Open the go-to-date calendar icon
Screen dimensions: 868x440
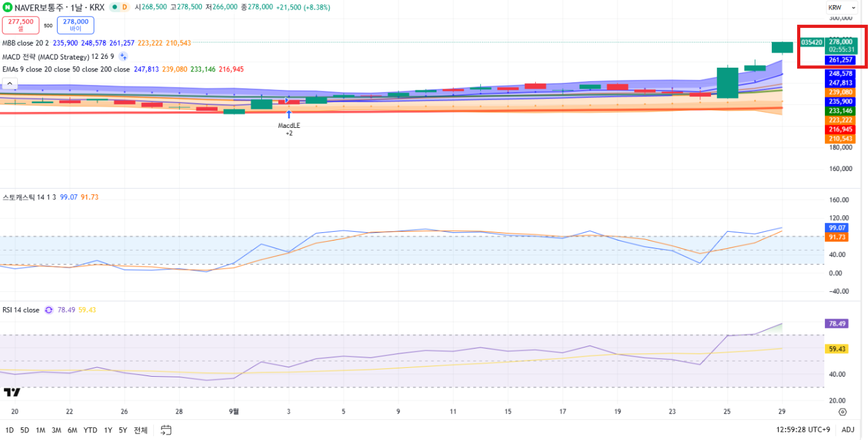tap(166, 430)
